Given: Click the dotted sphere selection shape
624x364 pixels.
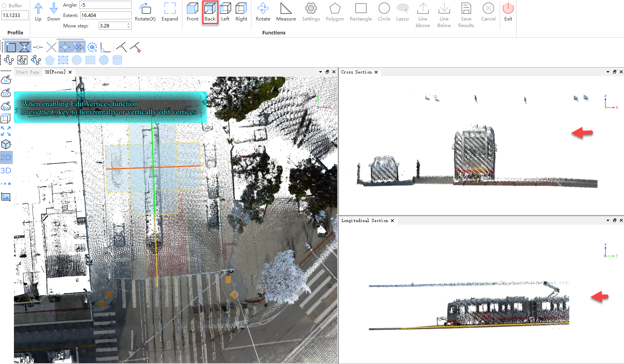Looking at the screenshot, I should point(104,60).
